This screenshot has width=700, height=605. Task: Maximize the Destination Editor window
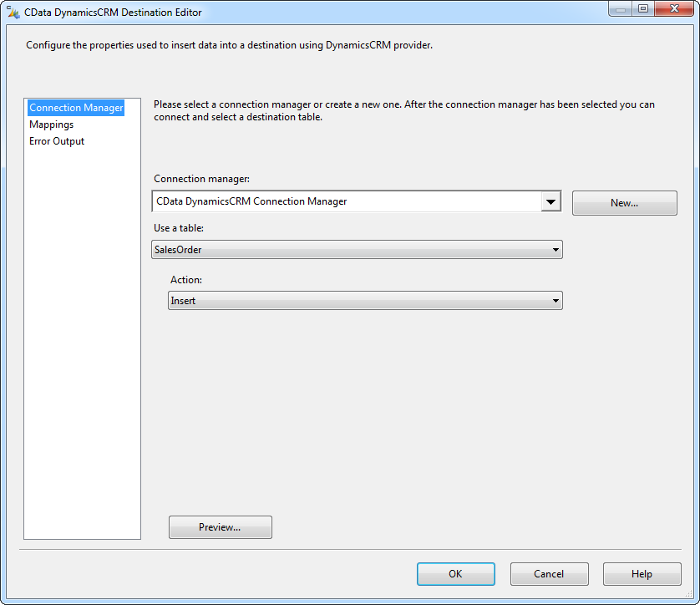click(643, 9)
